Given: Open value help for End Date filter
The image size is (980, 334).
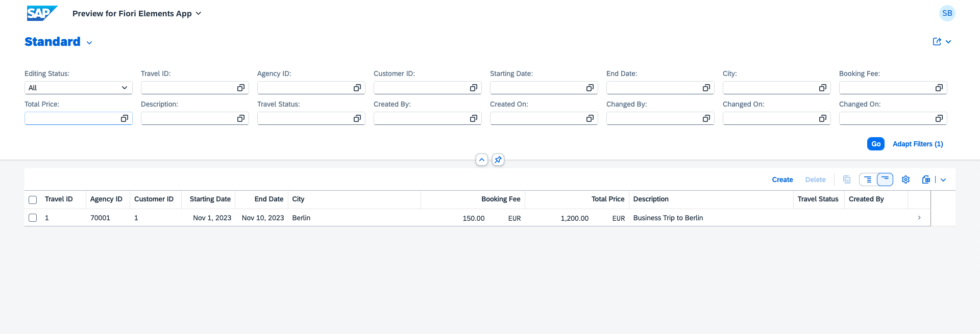Looking at the screenshot, I should [706, 88].
